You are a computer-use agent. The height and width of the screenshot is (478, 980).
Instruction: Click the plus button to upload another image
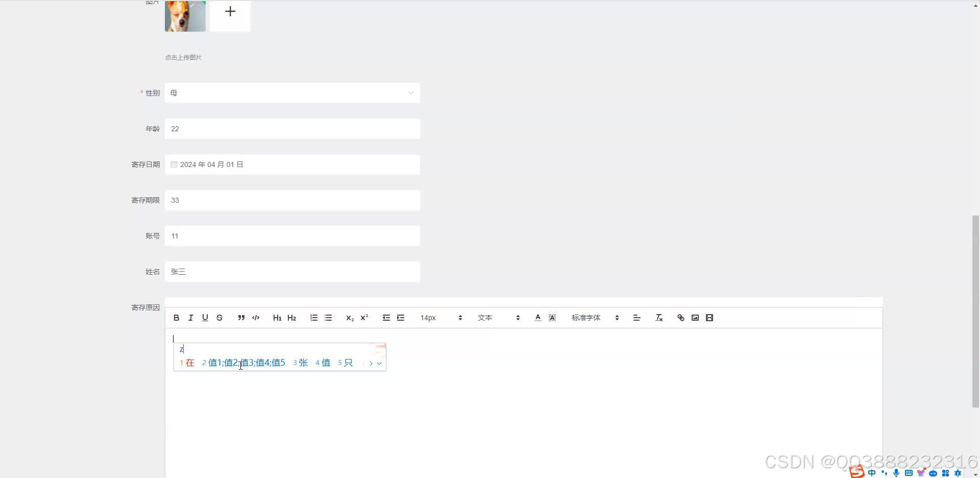(x=230, y=11)
